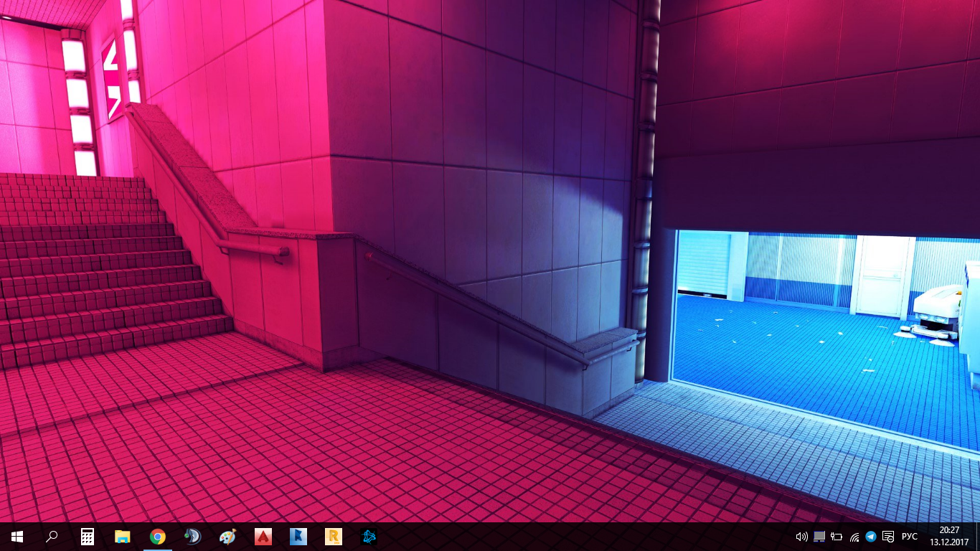Launch Paint palette icon on taskbar

tap(227, 537)
